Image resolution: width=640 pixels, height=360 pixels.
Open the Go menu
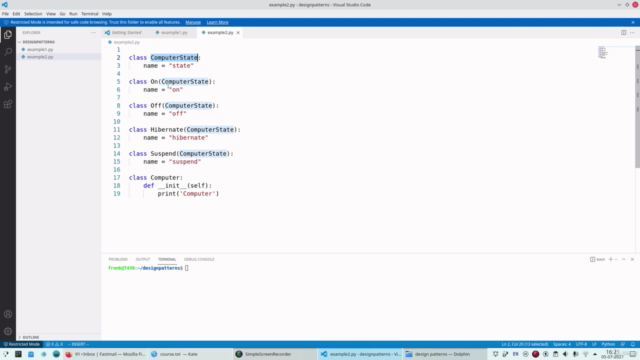click(x=62, y=14)
